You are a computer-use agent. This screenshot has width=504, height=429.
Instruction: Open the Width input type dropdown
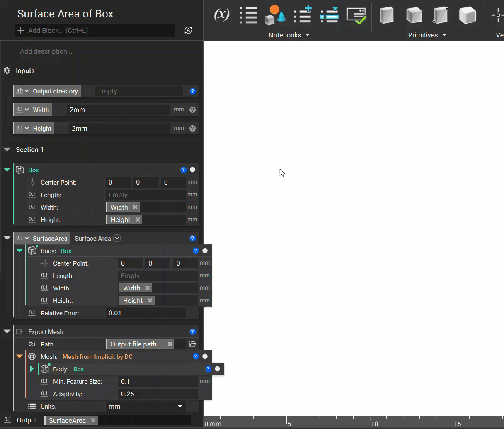22,110
